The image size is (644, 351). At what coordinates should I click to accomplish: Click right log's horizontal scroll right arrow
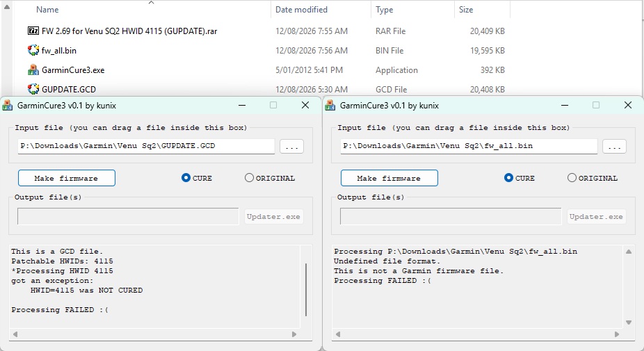click(x=617, y=334)
